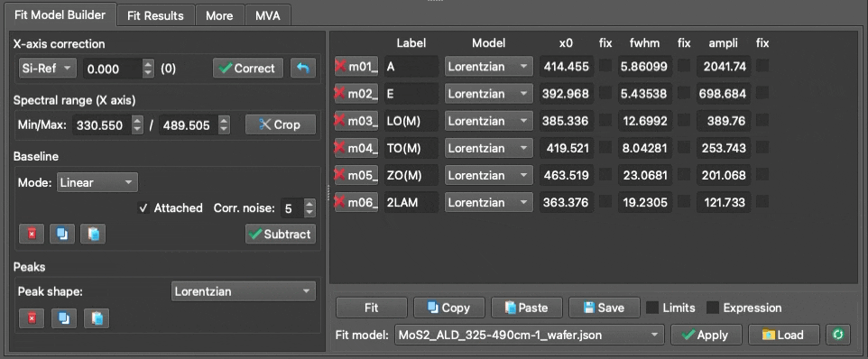Click ampli field with value 2041.74
Screen dimensions: 868x359
[x=724, y=67]
